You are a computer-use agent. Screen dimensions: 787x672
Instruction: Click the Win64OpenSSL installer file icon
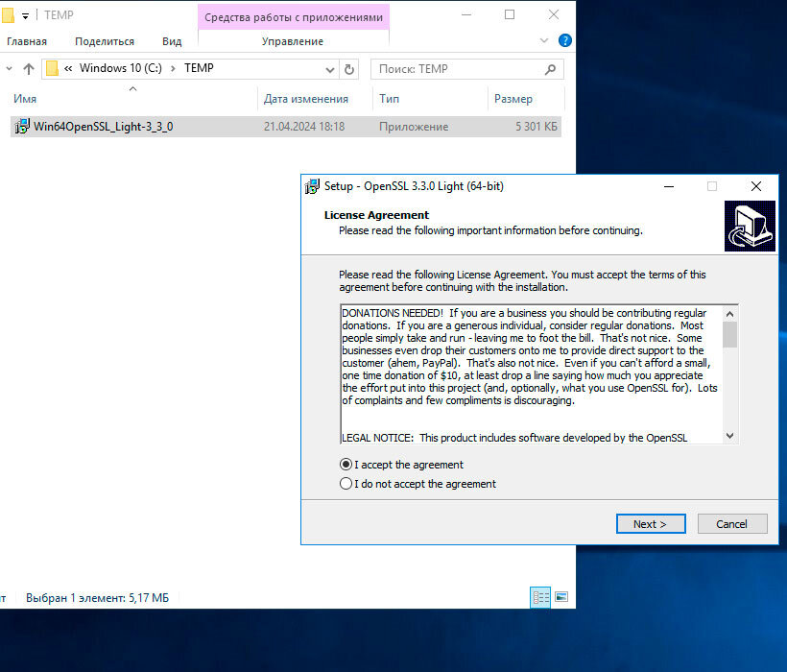coord(22,126)
